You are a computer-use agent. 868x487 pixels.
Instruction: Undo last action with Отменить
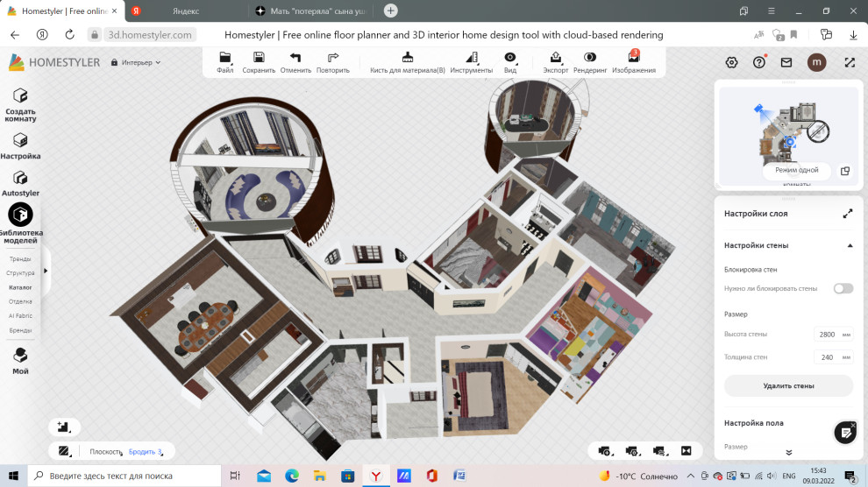tap(295, 62)
